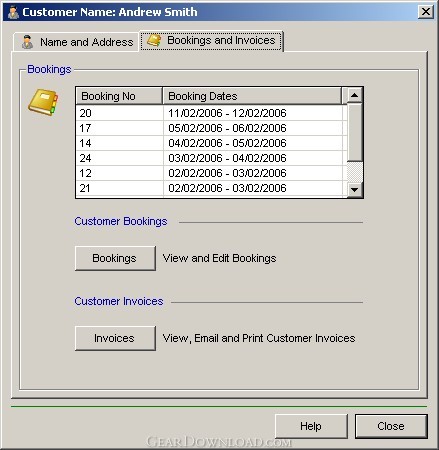This screenshot has height=450, width=439.
Task: Open the Bookings button to edit bookings
Action: [115, 258]
